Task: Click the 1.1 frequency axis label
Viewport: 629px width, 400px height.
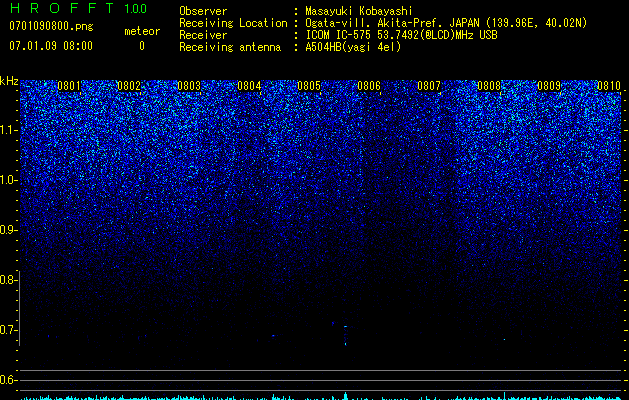Action: pos(8,130)
